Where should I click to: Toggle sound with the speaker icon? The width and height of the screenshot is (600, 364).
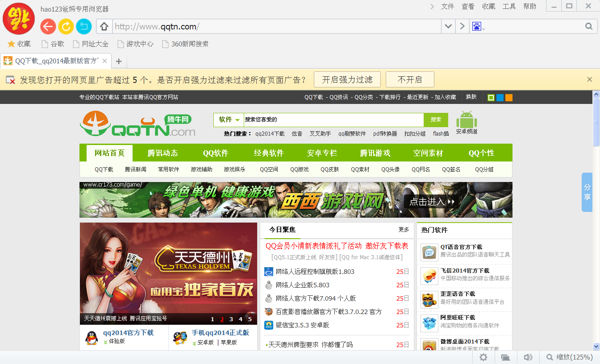coord(528,357)
